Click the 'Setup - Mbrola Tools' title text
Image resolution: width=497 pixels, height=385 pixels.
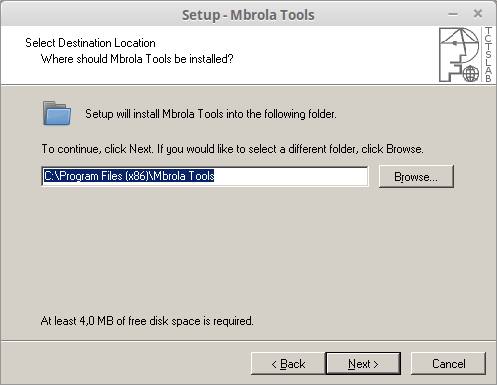pos(248,15)
